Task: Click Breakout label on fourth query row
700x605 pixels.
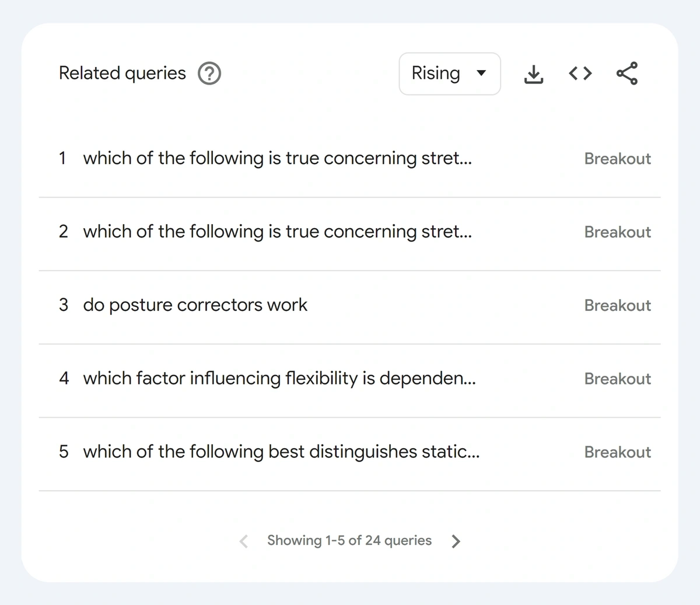Action: click(618, 379)
